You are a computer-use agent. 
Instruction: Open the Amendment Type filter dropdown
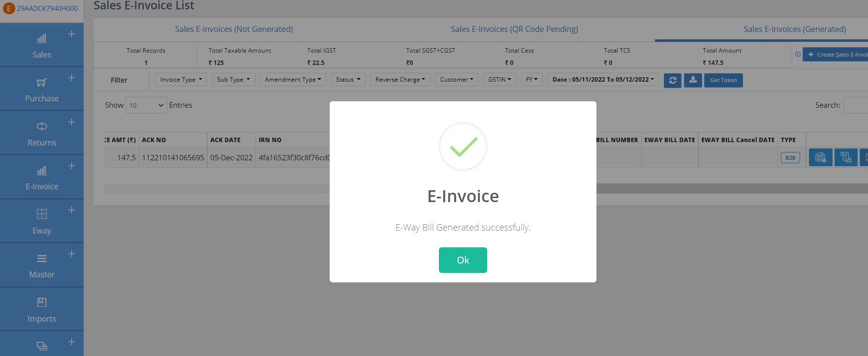pyautogui.click(x=293, y=80)
